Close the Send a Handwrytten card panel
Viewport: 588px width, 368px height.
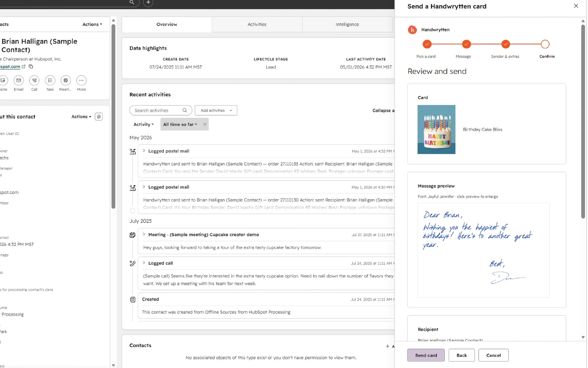pos(576,6)
